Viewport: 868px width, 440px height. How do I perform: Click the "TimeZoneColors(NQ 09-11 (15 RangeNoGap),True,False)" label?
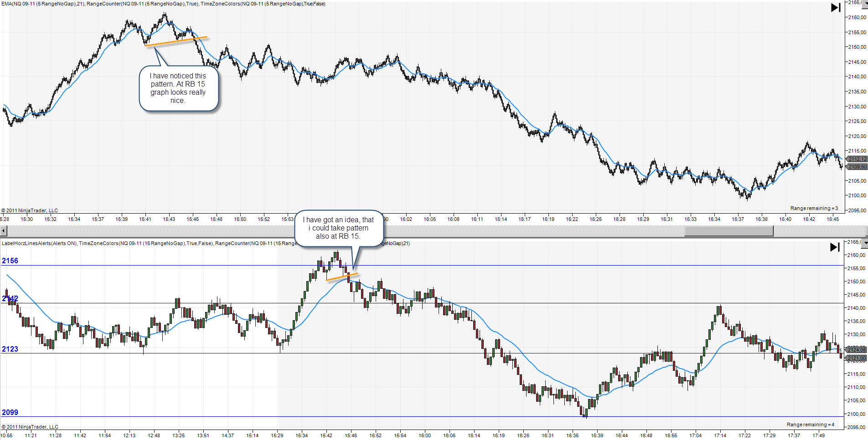[x=145, y=243]
